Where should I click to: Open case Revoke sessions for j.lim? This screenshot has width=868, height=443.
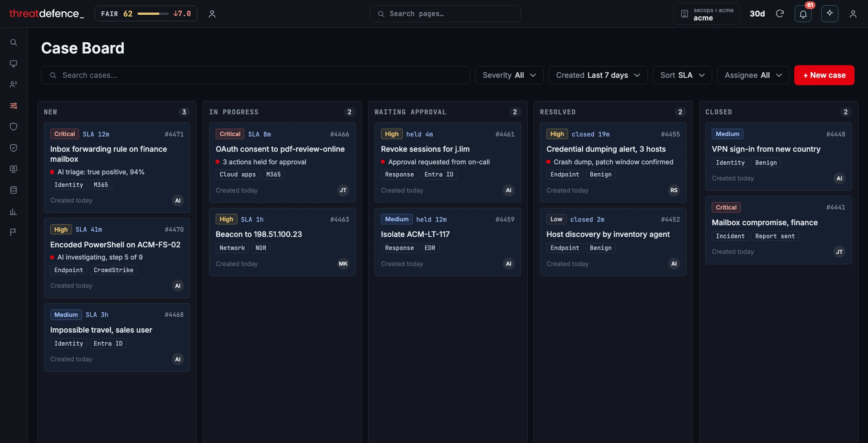pyautogui.click(x=447, y=162)
